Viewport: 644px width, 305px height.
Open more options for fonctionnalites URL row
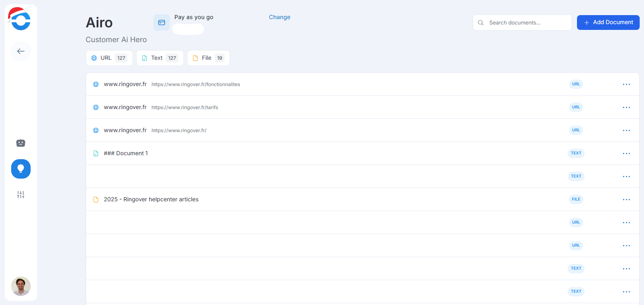[x=626, y=84]
